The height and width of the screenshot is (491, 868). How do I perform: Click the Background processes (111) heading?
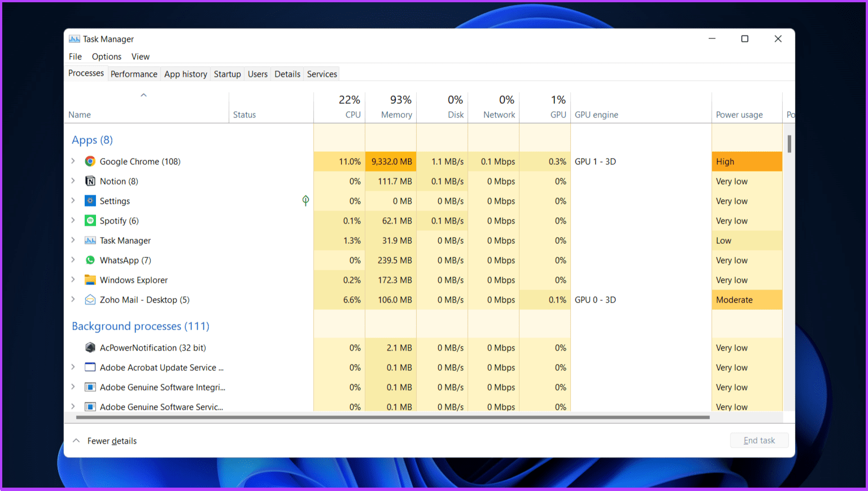pos(141,326)
